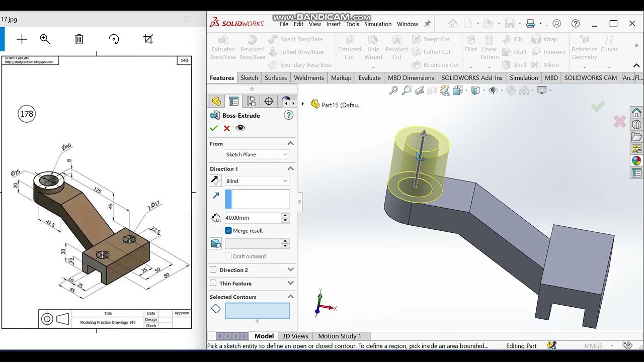This screenshot has width=644, height=362.
Task: Open the 3D Views tab
Action: pos(295,336)
